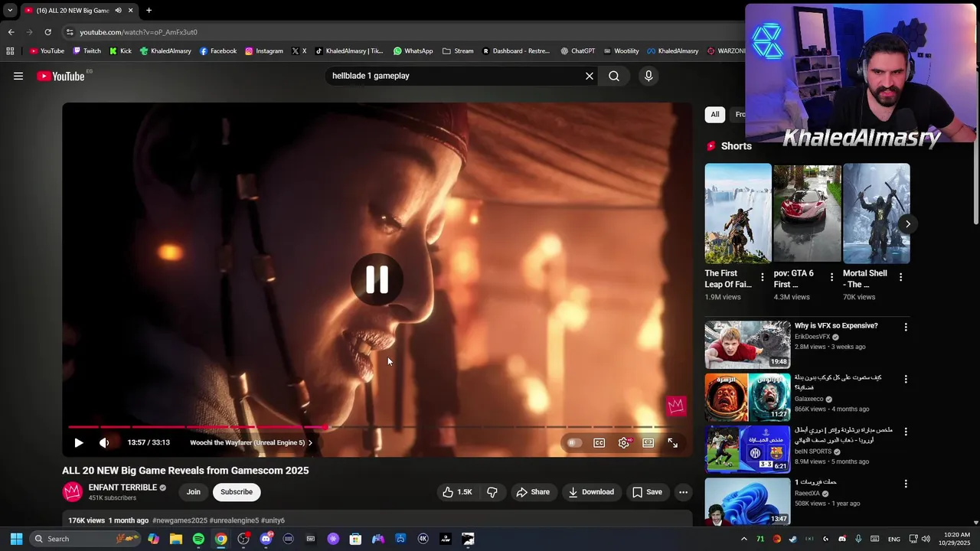Open options for The First Leap short
Screen dimensions: 980x551
coord(762,277)
